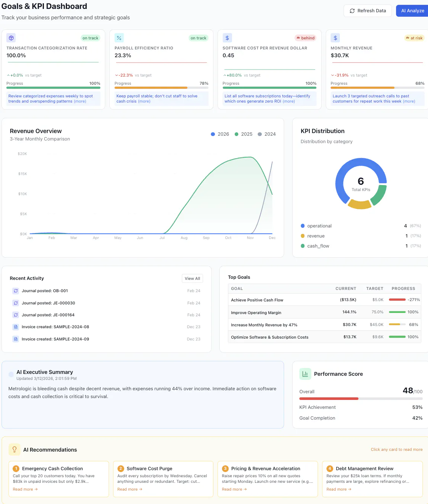Toggle the 2025 series in chart legend
The width and height of the screenshot is (428, 504).
pos(244,134)
